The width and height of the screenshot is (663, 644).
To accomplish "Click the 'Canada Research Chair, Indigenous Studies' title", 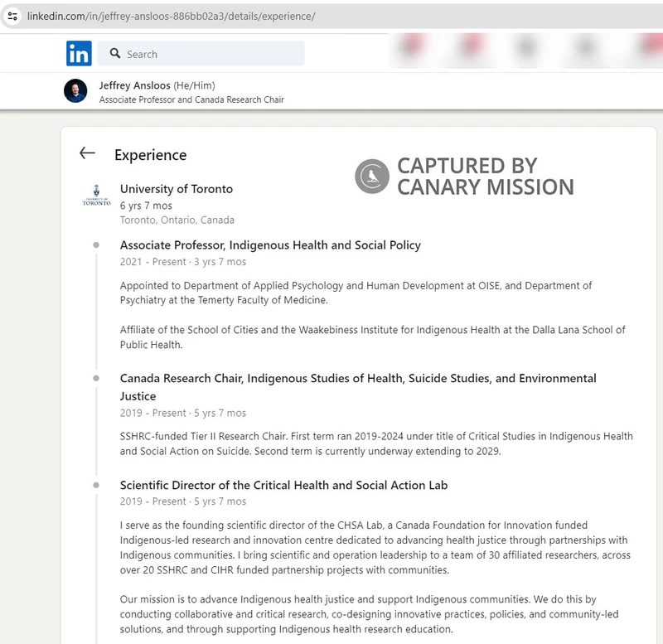I will [358, 387].
